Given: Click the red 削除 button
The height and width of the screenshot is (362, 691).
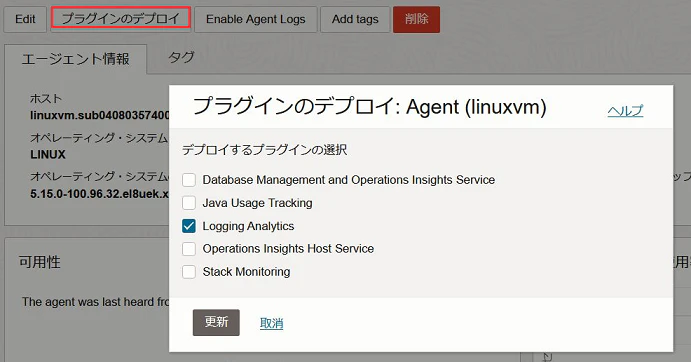Looking at the screenshot, I should (416, 19).
